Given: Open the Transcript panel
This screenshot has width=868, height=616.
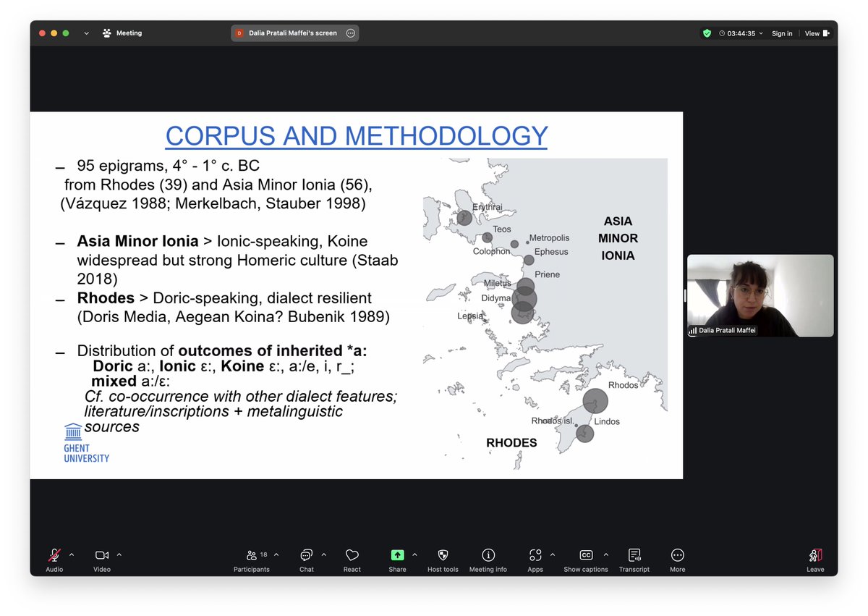Looking at the screenshot, I should click(x=634, y=554).
